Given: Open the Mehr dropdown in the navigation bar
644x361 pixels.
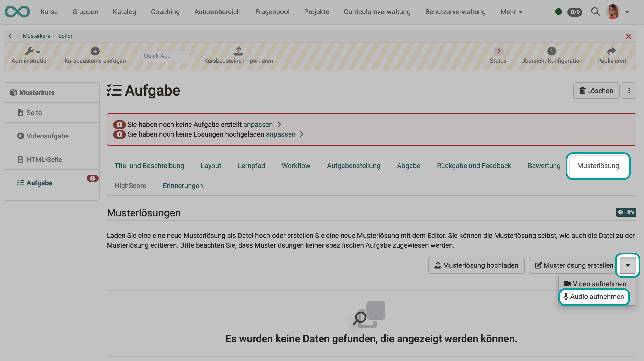Looking at the screenshot, I should coord(511,11).
